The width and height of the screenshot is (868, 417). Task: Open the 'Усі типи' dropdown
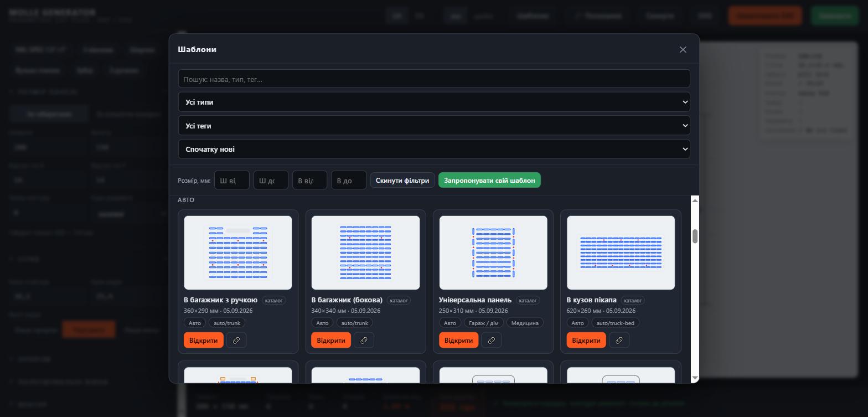(434, 102)
